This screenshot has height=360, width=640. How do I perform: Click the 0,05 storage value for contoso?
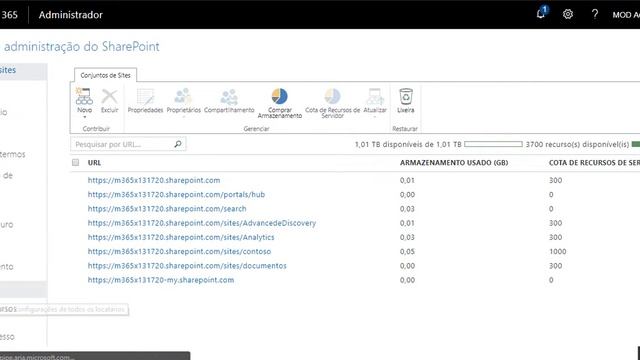tap(407, 251)
